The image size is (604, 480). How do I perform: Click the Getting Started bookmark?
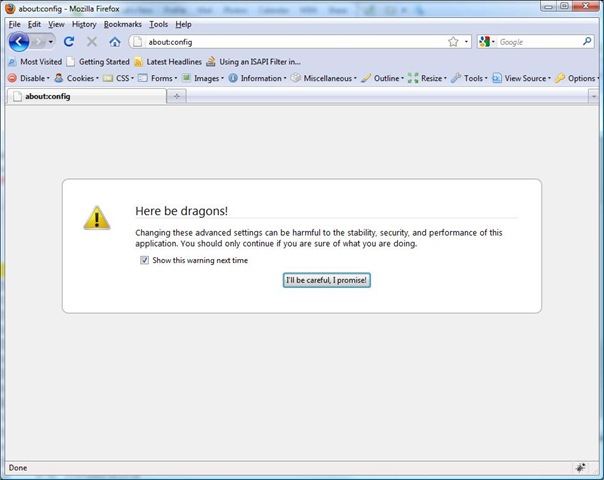(98, 61)
